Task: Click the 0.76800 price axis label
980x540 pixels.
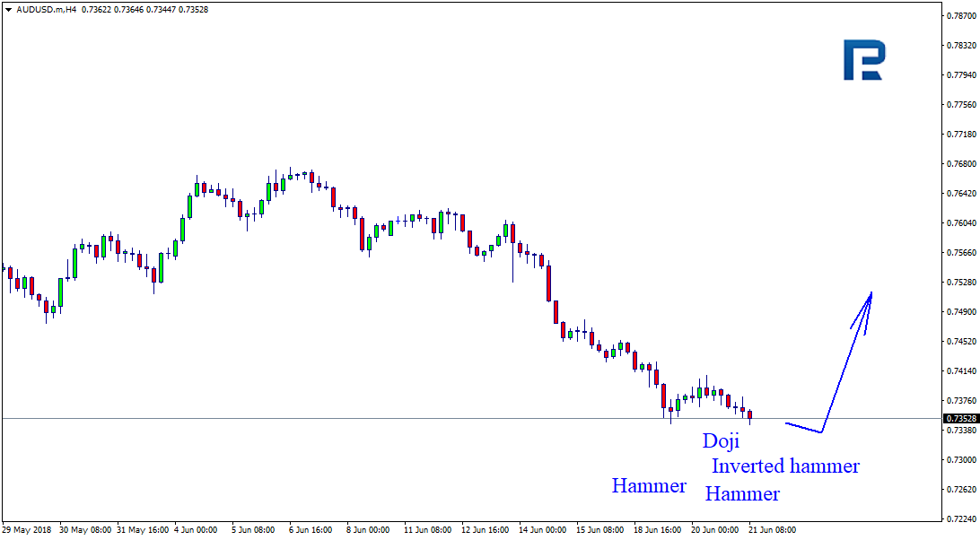Action: coord(959,164)
